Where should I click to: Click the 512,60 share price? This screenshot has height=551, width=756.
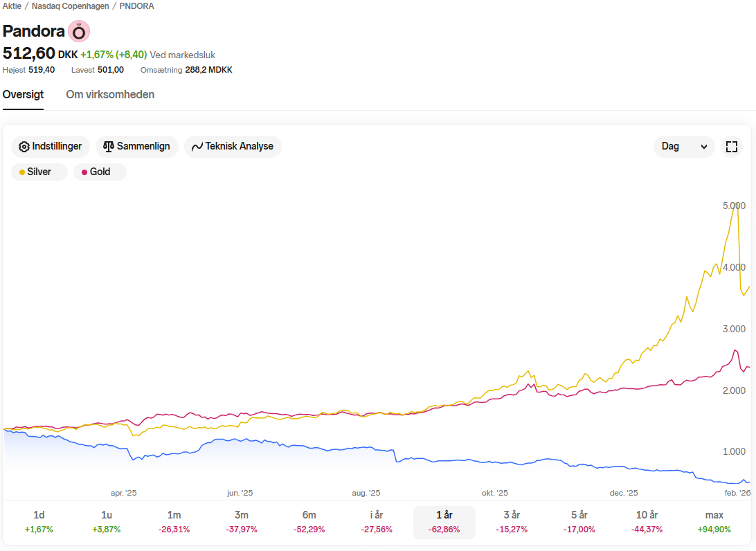(29, 53)
